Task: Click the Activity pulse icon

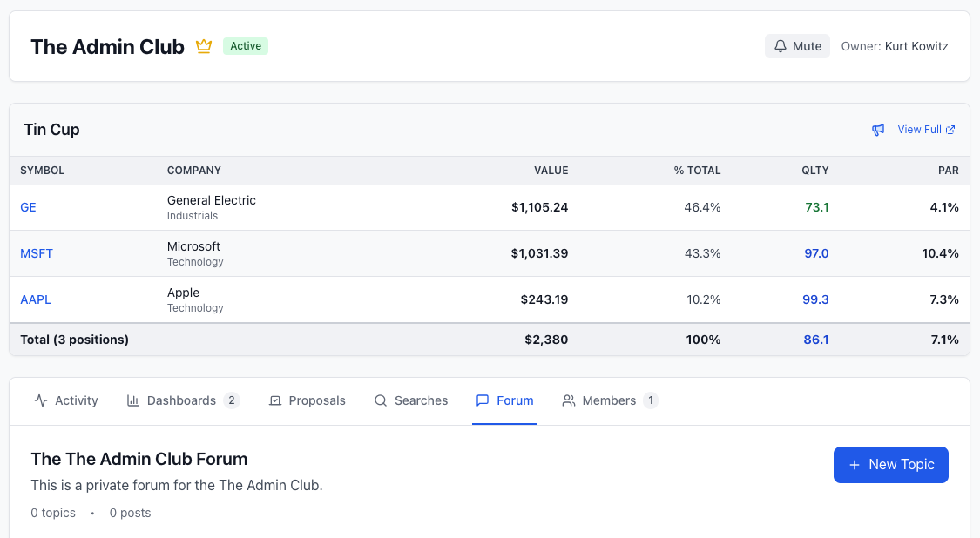Action: (41, 400)
